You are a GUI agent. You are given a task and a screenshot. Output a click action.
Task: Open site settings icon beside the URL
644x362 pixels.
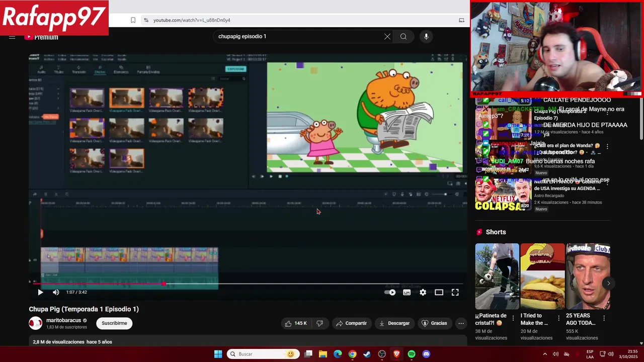coord(146,20)
